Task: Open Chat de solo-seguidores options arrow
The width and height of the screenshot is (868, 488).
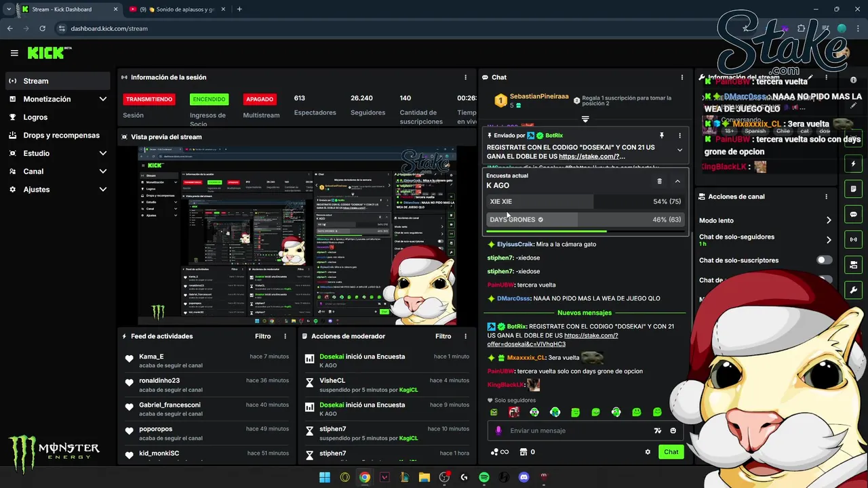Action: (x=829, y=240)
